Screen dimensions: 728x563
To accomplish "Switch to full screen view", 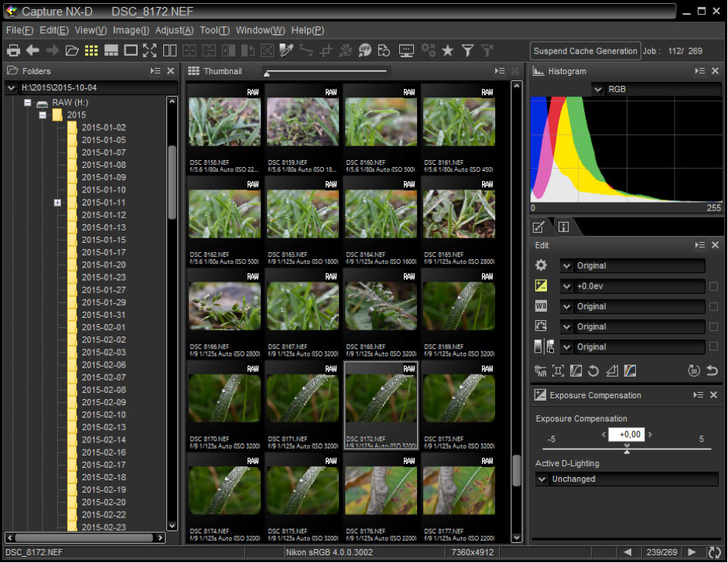I will pyautogui.click(x=149, y=50).
